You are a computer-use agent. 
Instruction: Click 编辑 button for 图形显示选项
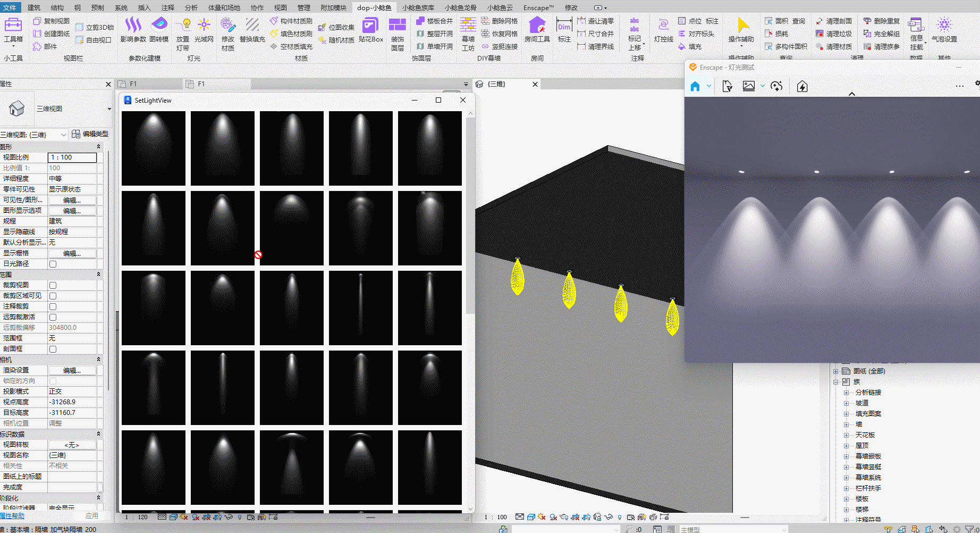[72, 211]
